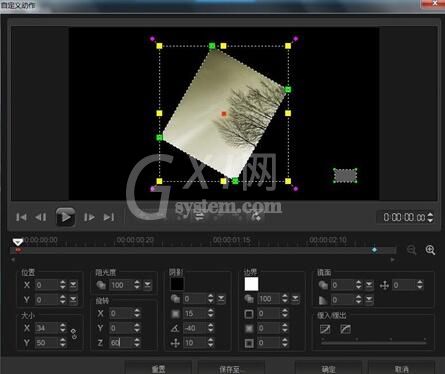Play the motion preview
This screenshot has height=374, width=445.
coord(65,217)
